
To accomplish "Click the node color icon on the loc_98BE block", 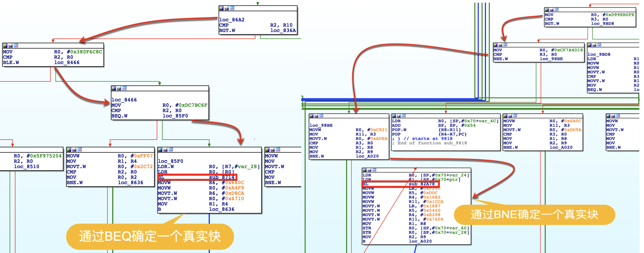I will click(x=312, y=116).
